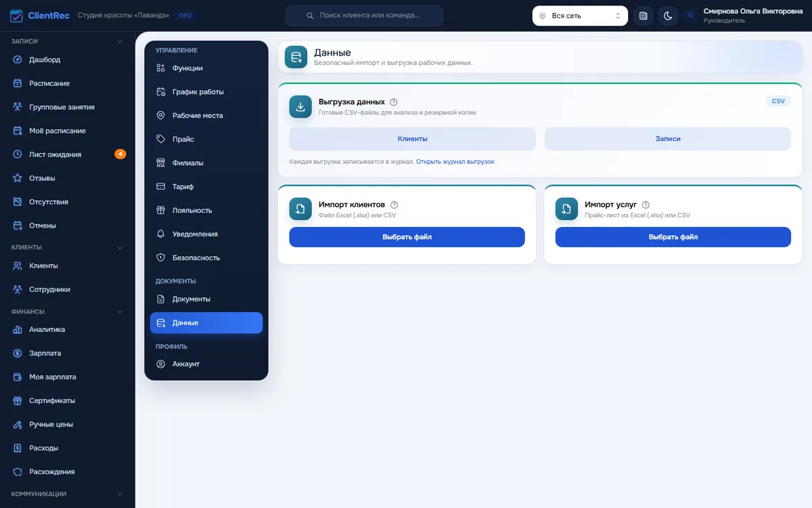This screenshot has width=812, height=508.
Task: Click the help icon beside Импорт услуг
Action: (x=646, y=205)
